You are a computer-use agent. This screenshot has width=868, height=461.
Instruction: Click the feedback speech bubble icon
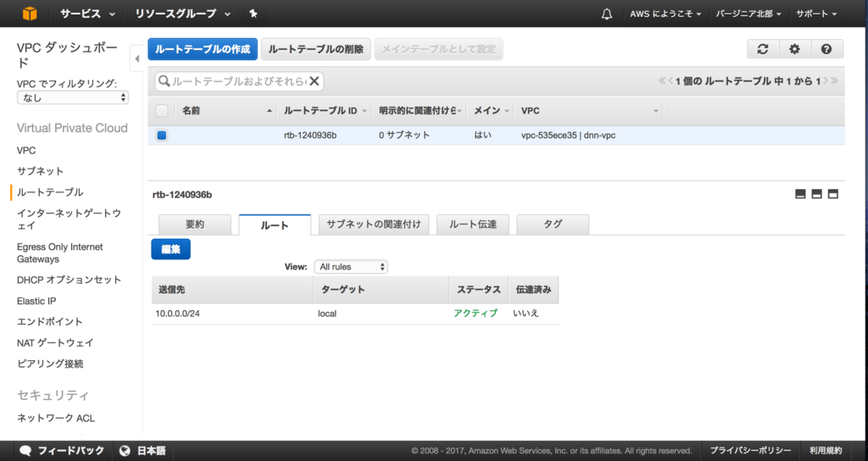click(x=25, y=451)
